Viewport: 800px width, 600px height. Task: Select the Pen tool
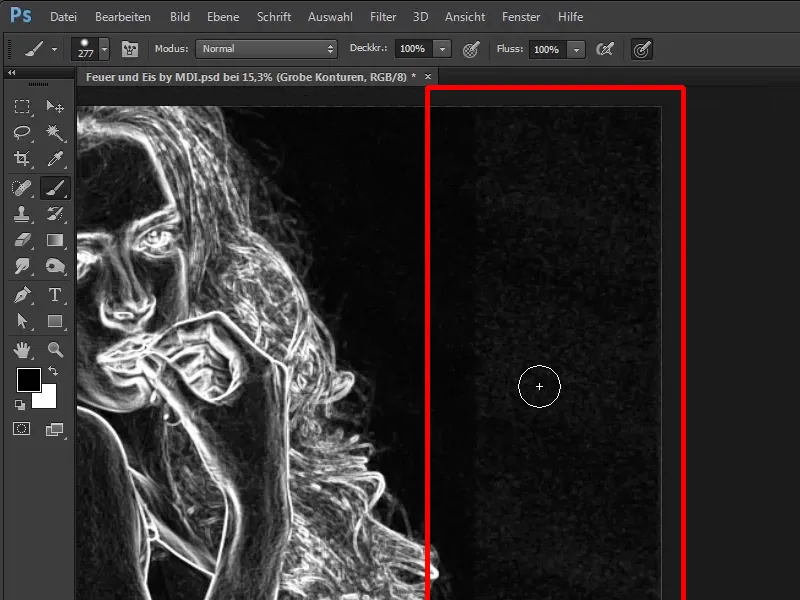(x=21, y=295)
